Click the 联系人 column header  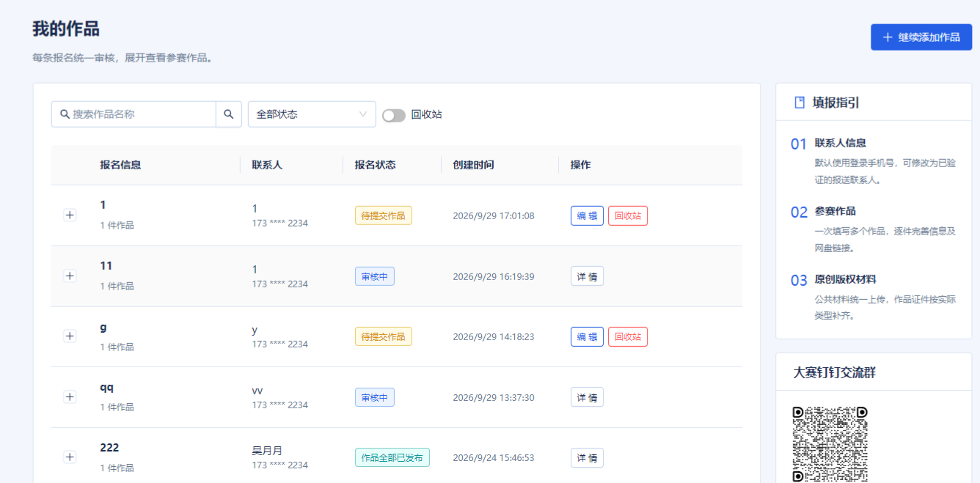pos(267,165)
